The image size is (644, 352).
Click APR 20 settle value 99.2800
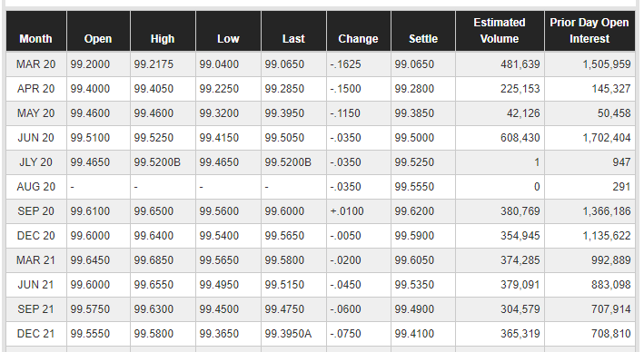(414, 89)
